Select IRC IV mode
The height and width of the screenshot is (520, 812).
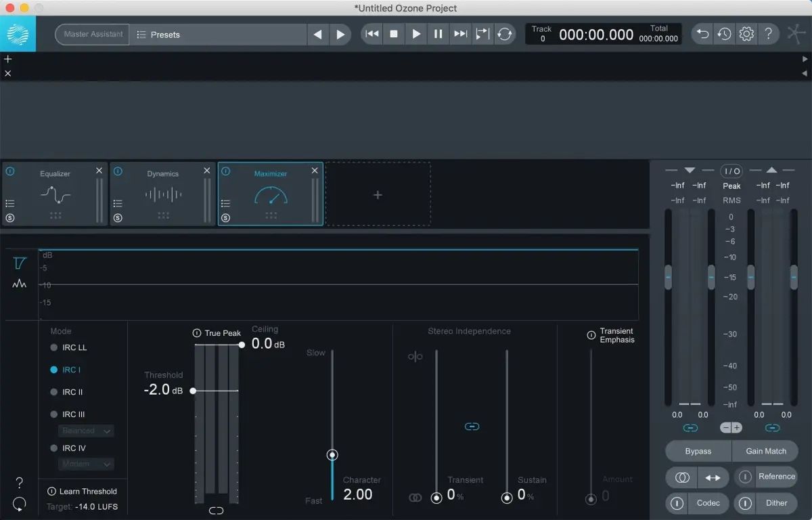pyautogui.click(x=68, y=448)
